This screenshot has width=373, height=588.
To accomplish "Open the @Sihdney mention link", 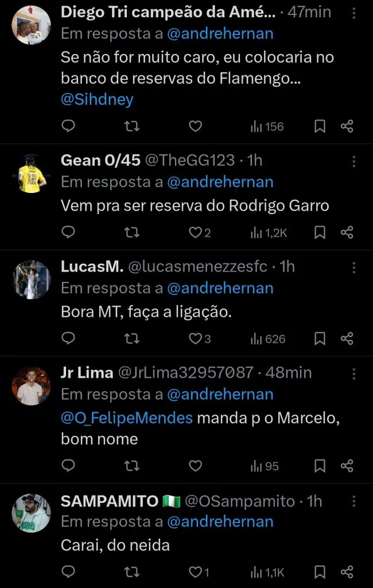I will (x=97, y=99).
